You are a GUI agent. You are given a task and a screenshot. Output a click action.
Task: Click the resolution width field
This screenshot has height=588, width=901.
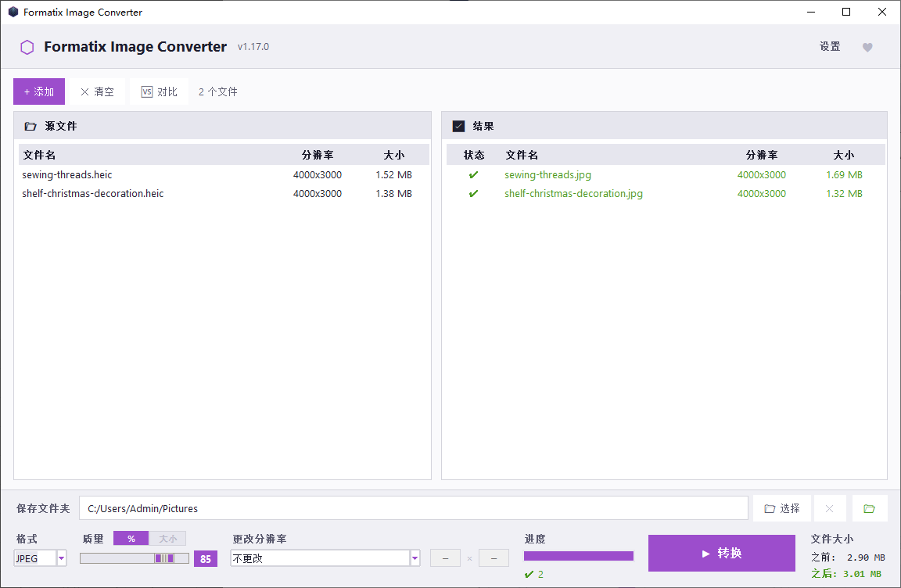(x=445, y=558)
